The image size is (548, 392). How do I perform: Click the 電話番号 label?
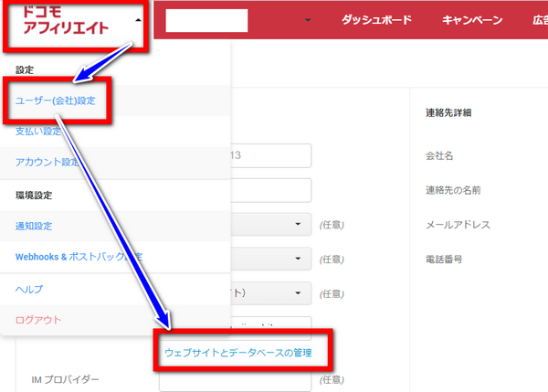click(444, 260)
